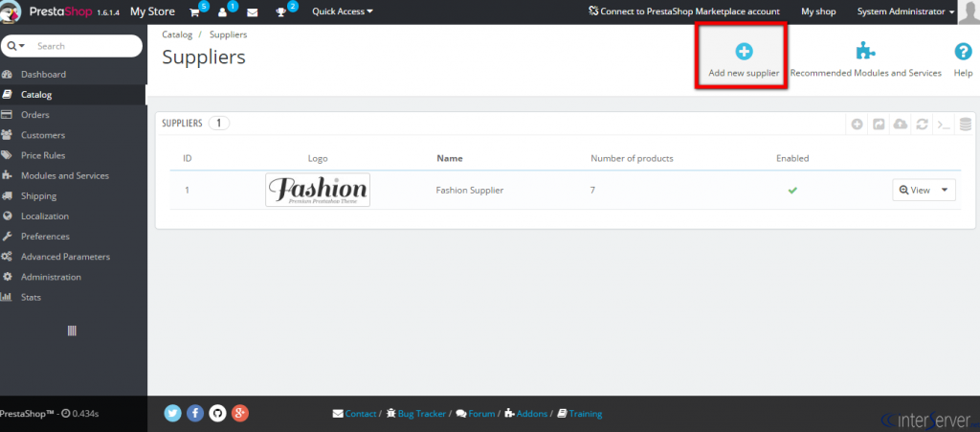
Task: Sort by the Name column header
Action: tap(450, 158)
